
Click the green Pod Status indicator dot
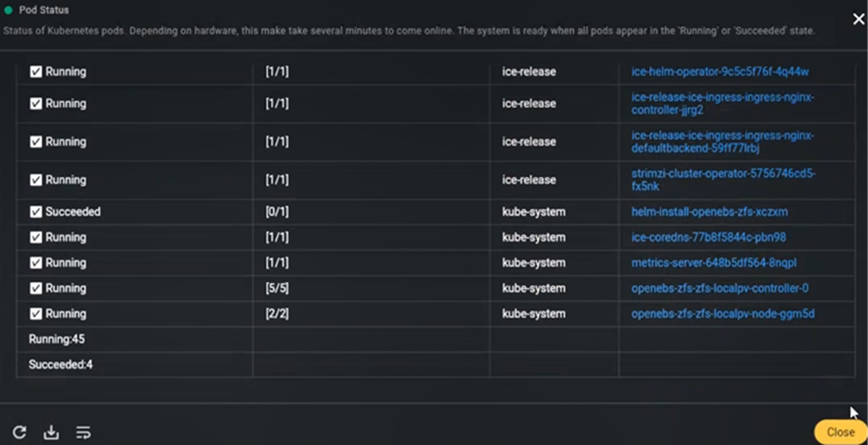[8, 11]
